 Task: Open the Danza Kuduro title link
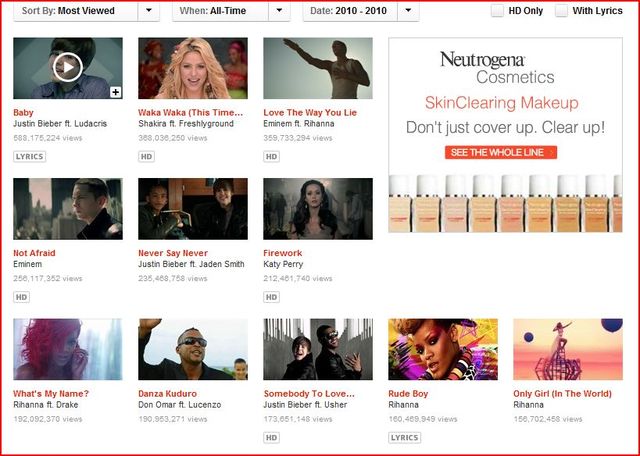click(x=167, y=394)
